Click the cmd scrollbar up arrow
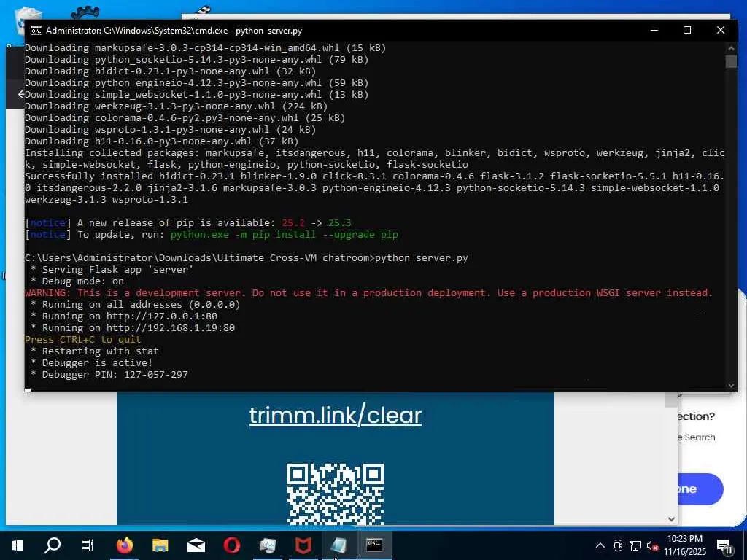The width and height of the screenshot is (747, 560). (x=731, y=47)
